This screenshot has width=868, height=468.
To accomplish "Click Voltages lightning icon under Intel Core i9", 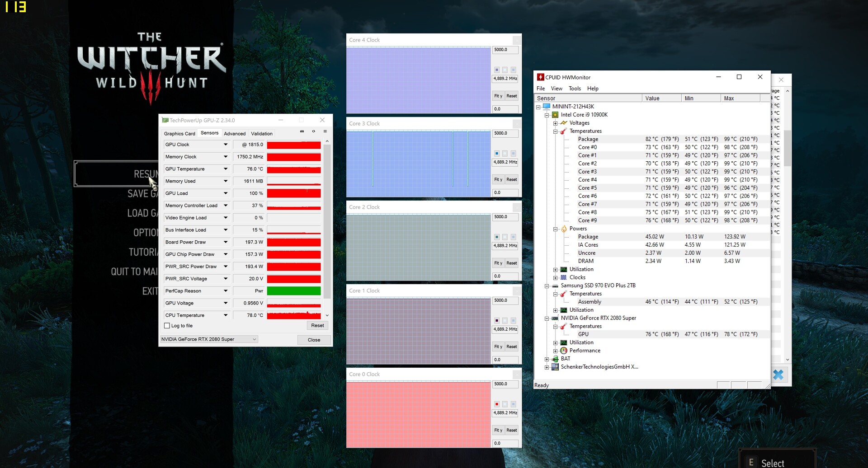I will pos(564,123).
